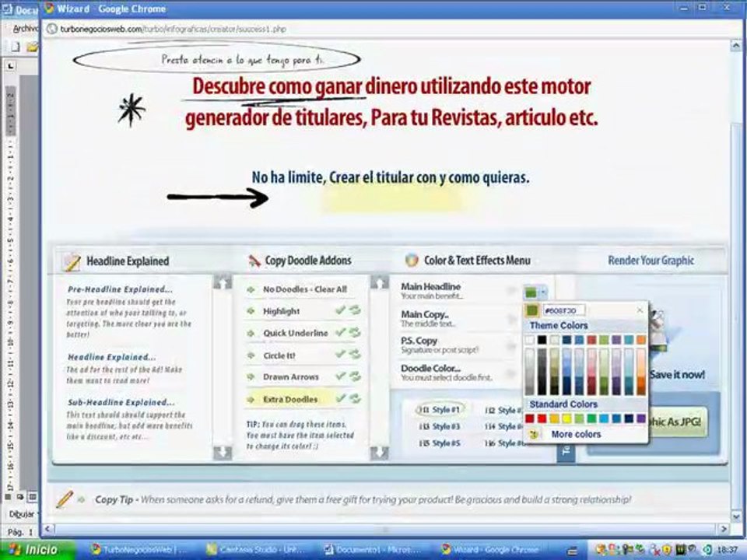Screen dimensions: 747x560
Task: Click the Save Graphic As JPG! button
Action: (677, 422)
